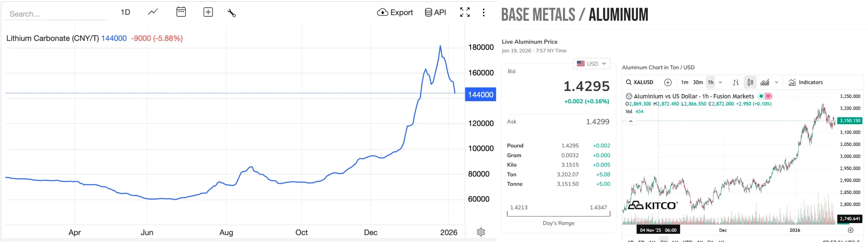Image resolution: width=868 pixels, height=242 pixels.
Task: Switch chart style to Bars
Action: click(736, 82)
